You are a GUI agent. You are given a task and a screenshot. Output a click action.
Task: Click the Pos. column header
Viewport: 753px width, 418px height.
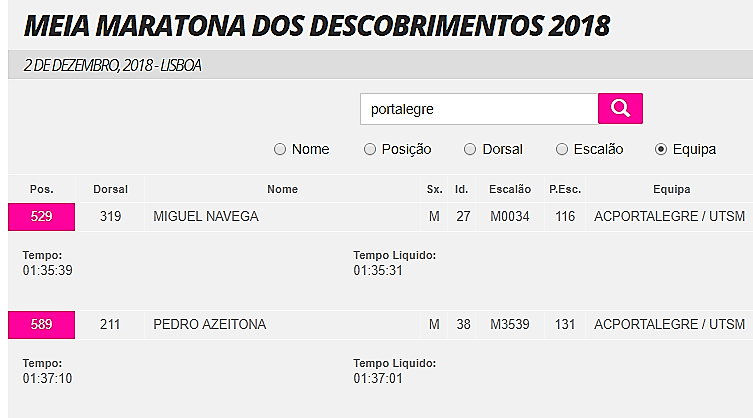41,189
